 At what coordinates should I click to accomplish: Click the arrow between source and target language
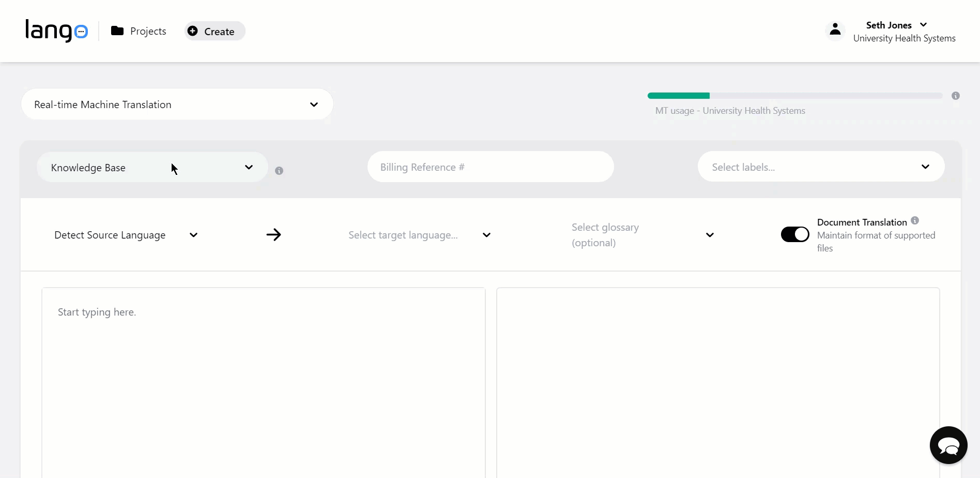point(273,235)
